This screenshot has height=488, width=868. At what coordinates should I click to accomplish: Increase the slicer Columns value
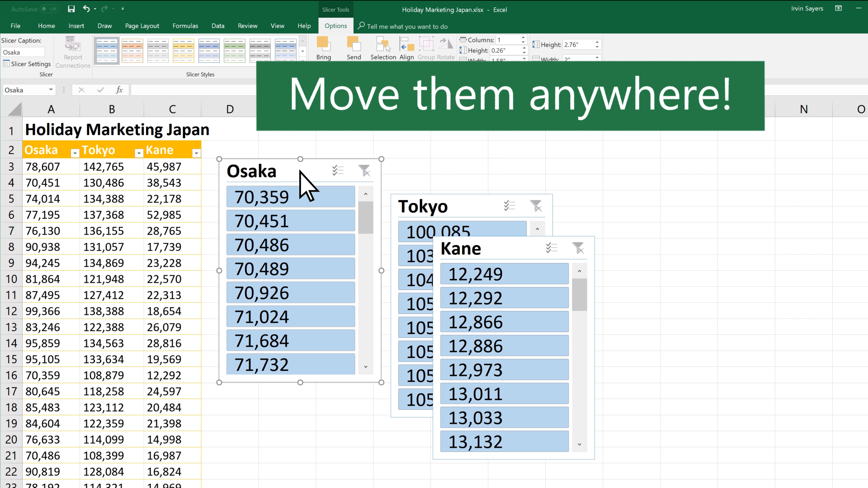point(523,38)
